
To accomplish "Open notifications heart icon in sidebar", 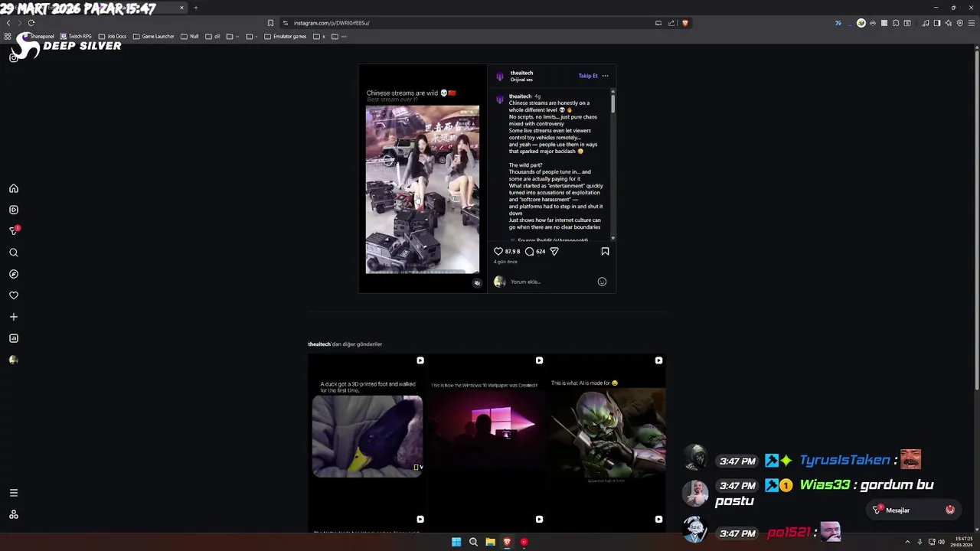I will click(x=13, y=295).
